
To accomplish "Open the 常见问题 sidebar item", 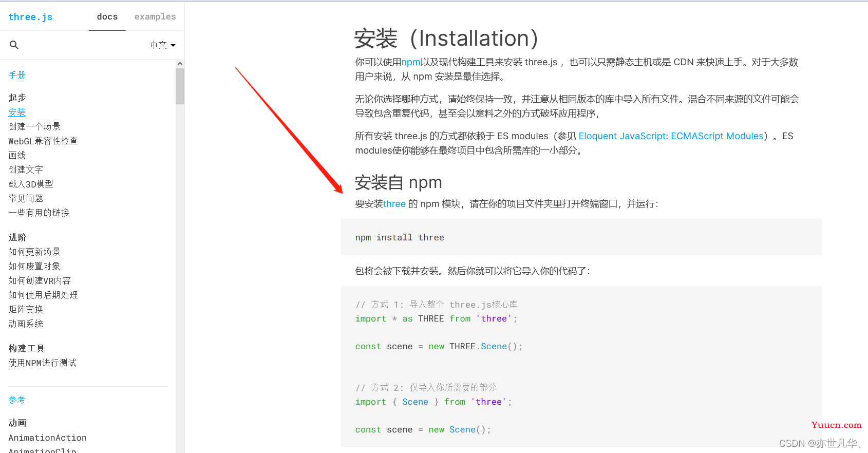I will coord(26,198).
